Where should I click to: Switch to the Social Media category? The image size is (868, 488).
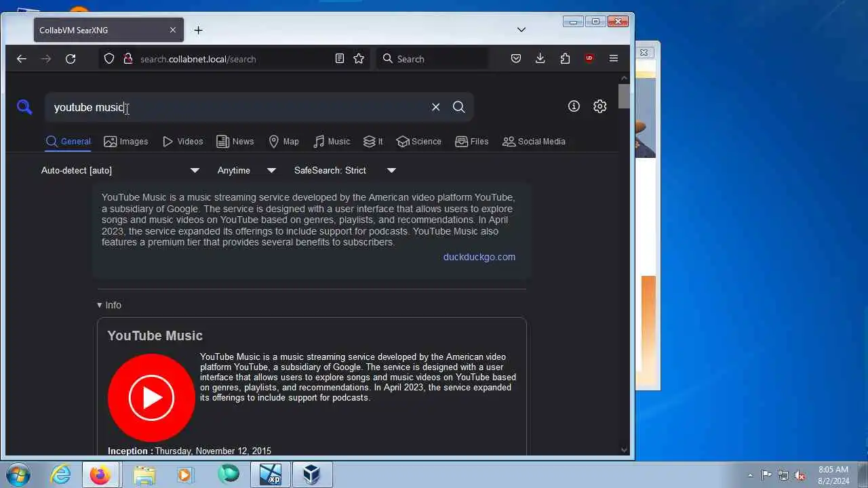(x=534, y=142)
